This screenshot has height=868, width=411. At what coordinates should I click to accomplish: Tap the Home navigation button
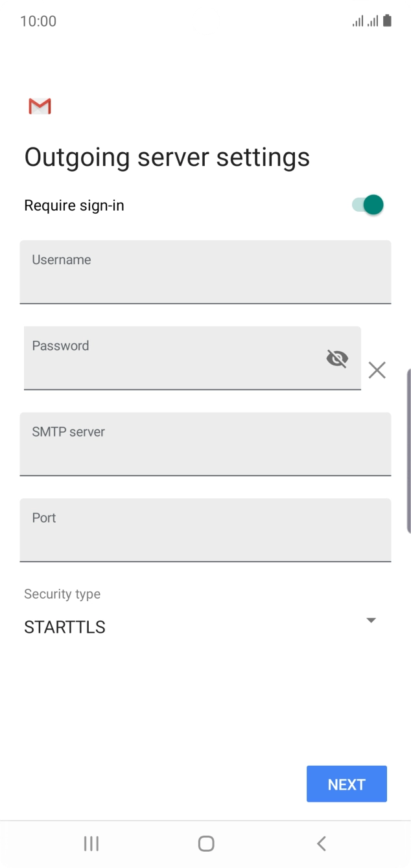click(206, 843)
